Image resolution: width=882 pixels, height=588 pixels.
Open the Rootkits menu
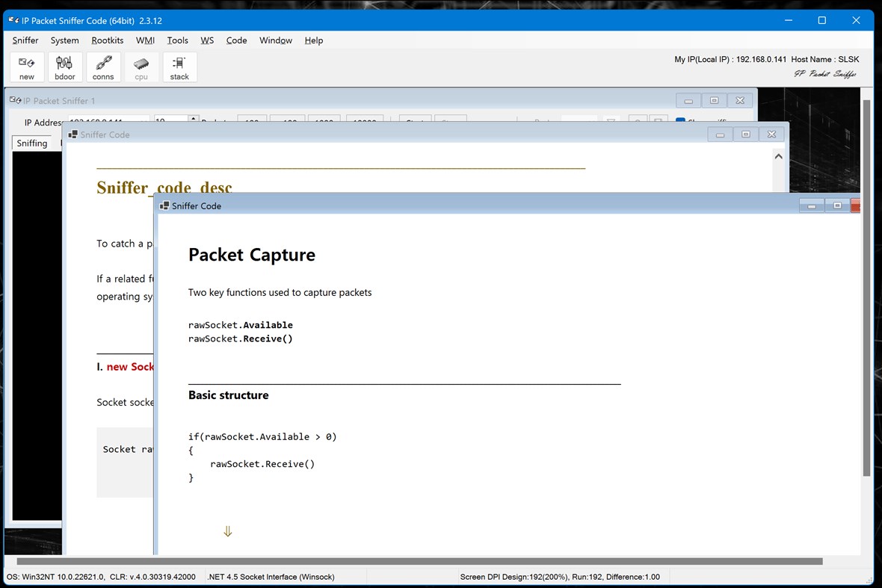107,40
